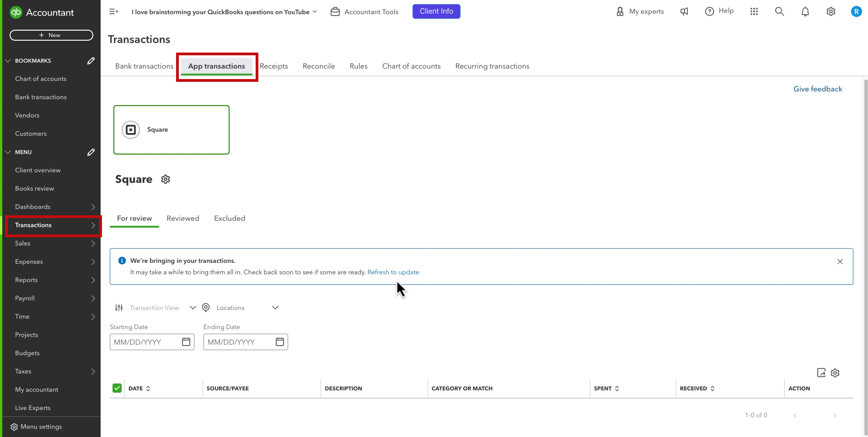The image size is (868, 437).
Task: Expand the Sales submenu
Action: point(93,244)
